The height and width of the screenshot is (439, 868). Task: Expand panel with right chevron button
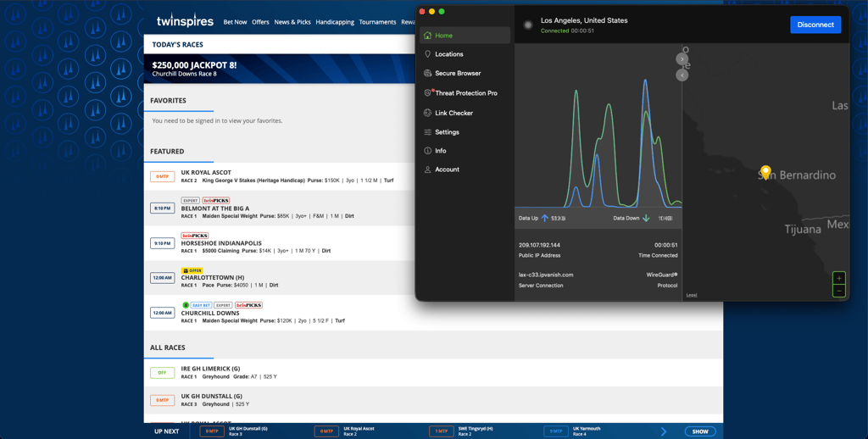pyautogui.click(x=682, y=58)
